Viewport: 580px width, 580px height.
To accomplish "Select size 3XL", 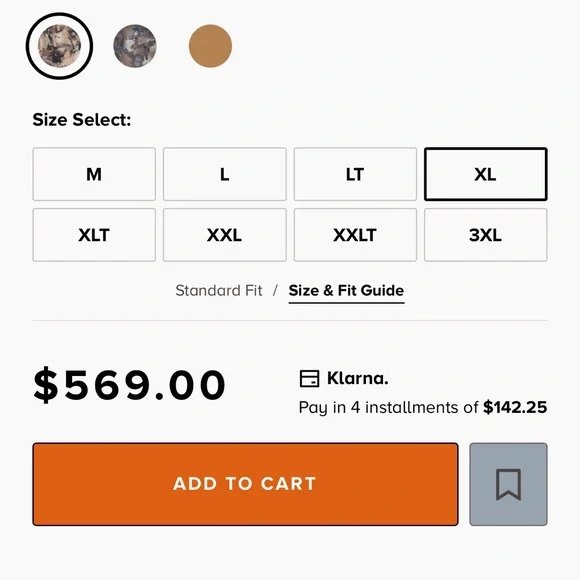I will [x=486, y=235].
